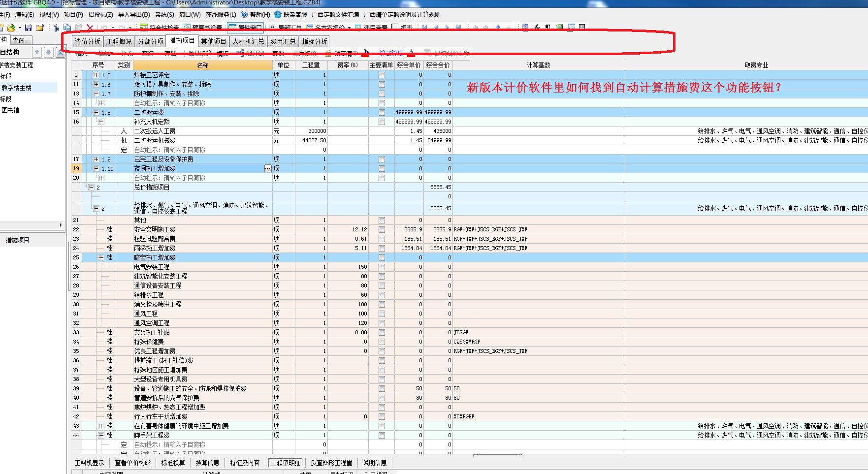
Task: Tick 主要清单 checkbox for 安全文明施工费
Action: (x=382, y=229)
